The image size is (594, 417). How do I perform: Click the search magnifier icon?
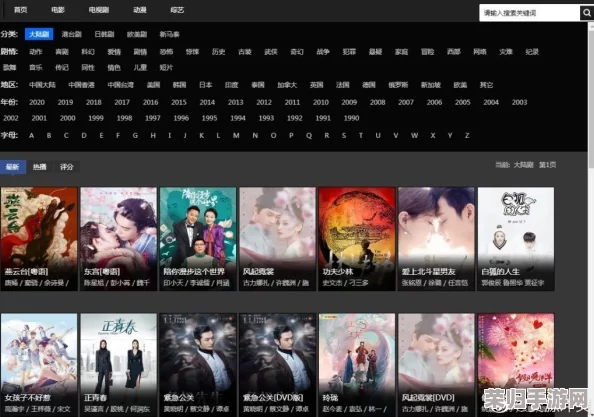(x=586, y=13)
